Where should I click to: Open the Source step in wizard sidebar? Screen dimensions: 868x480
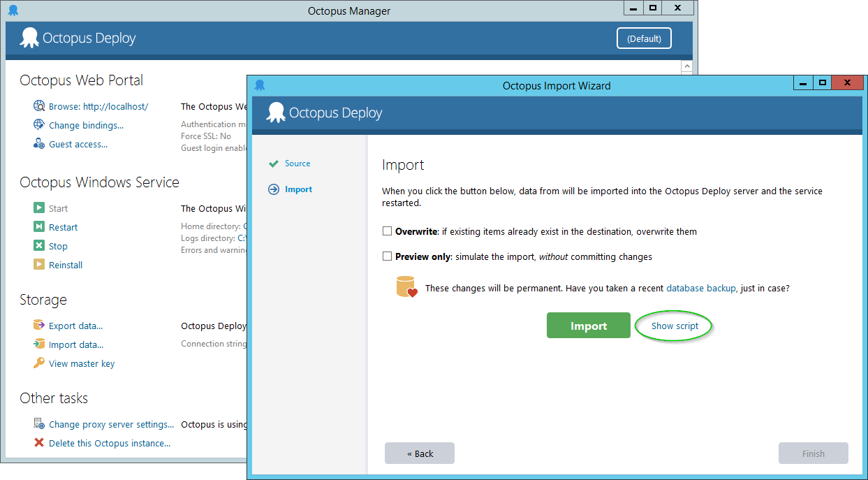pos(297,163)
